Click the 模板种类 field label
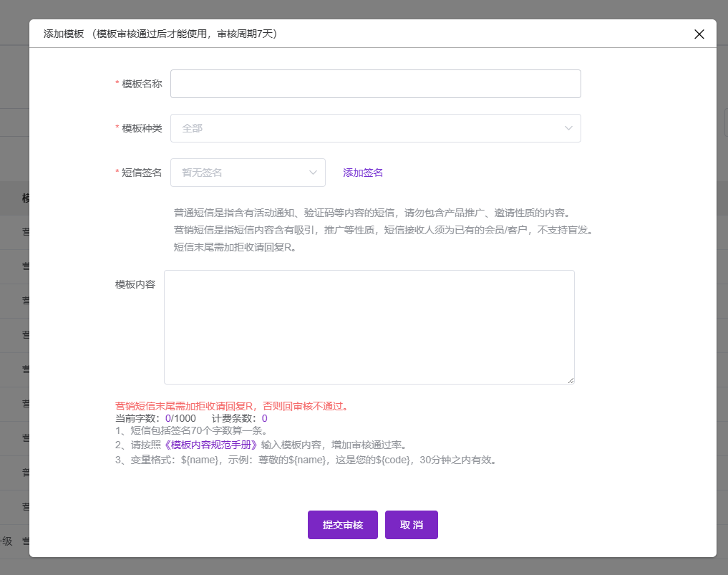This screenshot has width=728, height=575. [142, 128]
